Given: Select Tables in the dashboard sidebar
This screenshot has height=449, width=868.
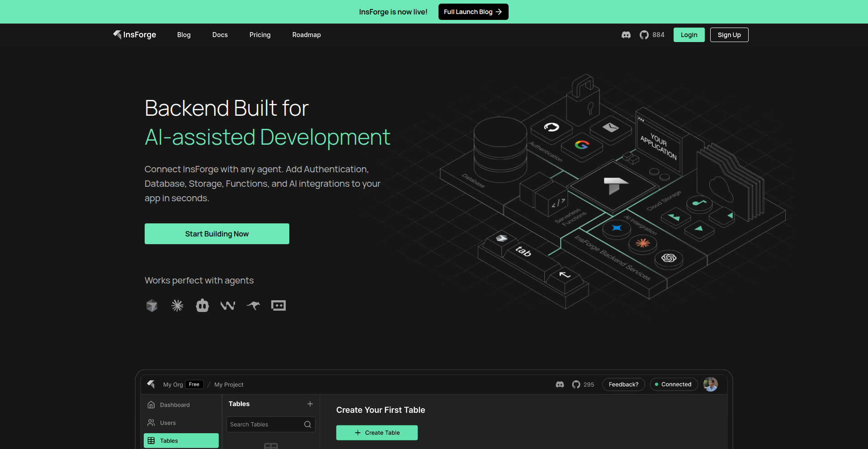Looking at the screenshot, I should point(181,441).
